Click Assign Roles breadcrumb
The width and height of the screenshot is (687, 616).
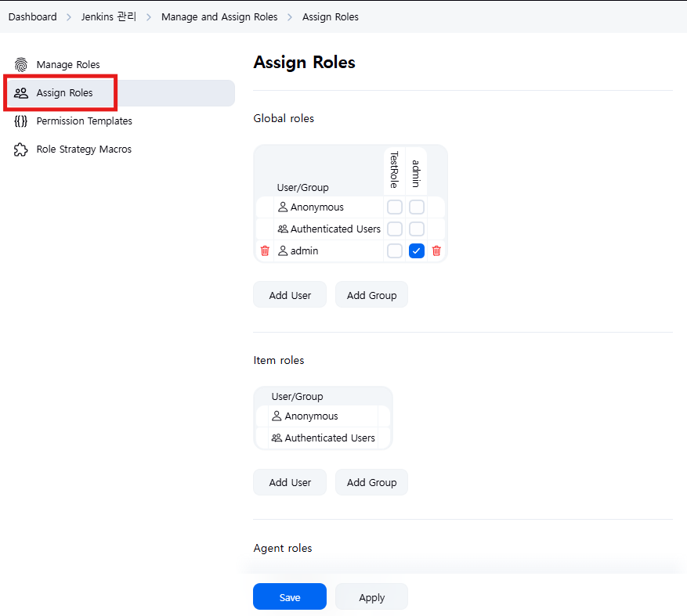331,17
